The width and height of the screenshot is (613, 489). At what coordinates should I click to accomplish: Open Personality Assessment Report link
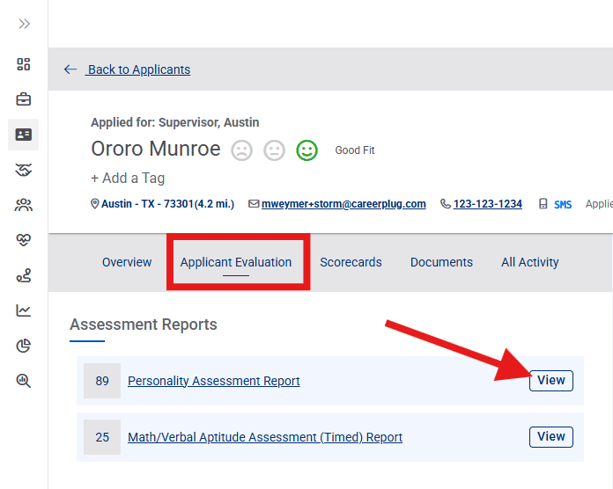pyautogui.click(x=214, y=381)
